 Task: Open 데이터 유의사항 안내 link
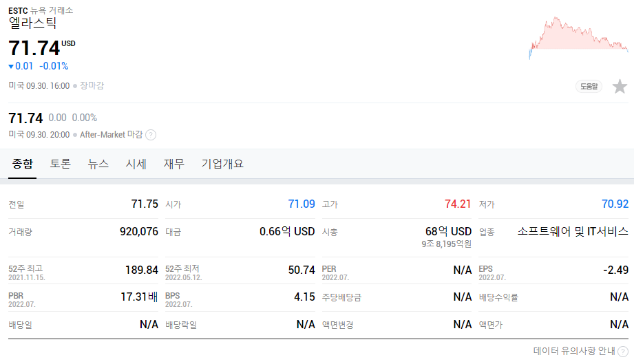574,351
